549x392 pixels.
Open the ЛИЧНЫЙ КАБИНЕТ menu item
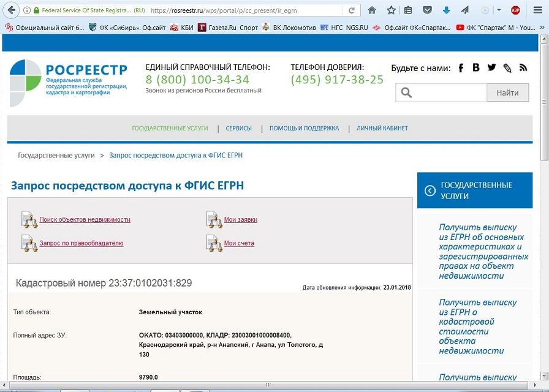[382, 128]
